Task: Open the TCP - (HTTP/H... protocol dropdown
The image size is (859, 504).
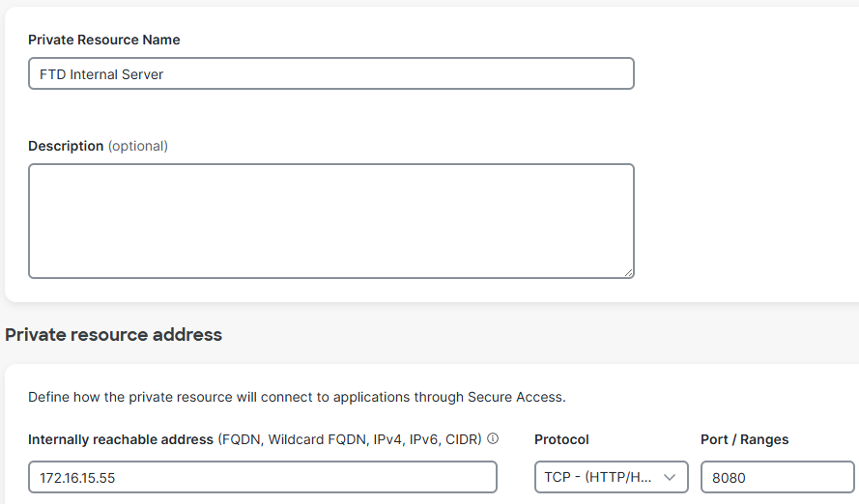Action: [599, 477]
